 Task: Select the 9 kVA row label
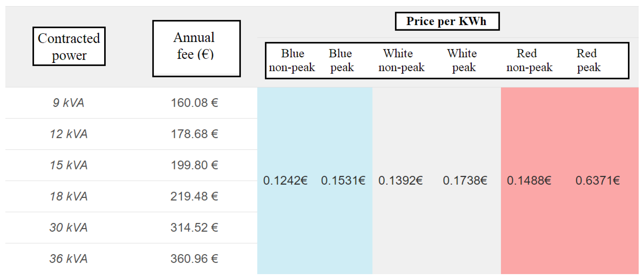coord(68,103)
